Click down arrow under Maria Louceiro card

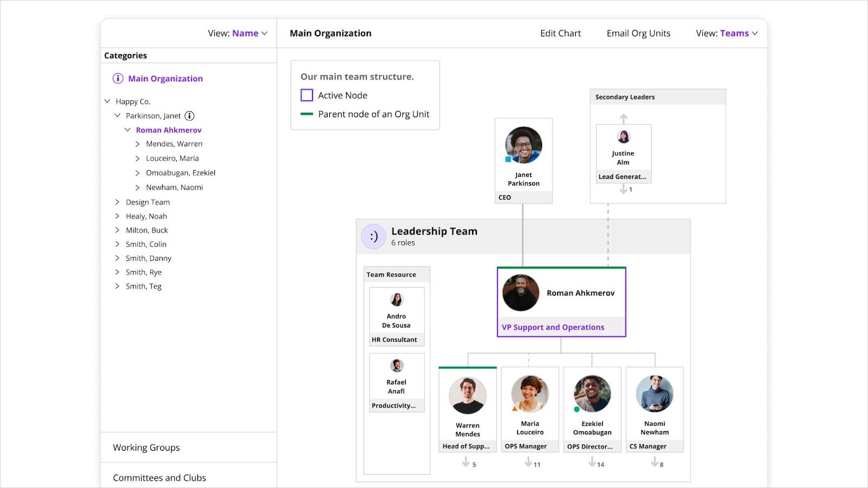528,462
